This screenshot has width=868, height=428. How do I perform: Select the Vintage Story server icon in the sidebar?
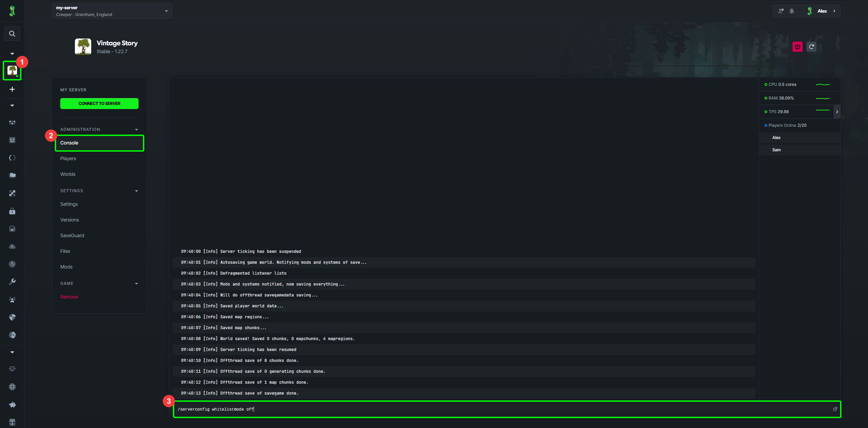pyautogui.click(x=12, y=71)
